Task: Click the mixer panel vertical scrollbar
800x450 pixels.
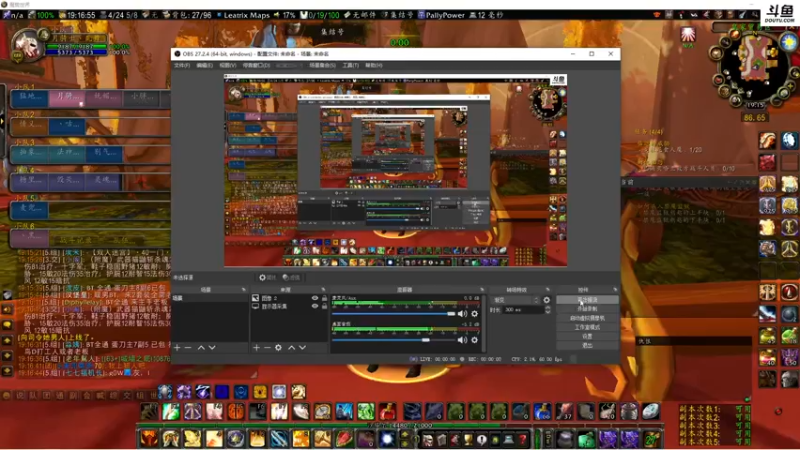Action: tap(483, 323)
